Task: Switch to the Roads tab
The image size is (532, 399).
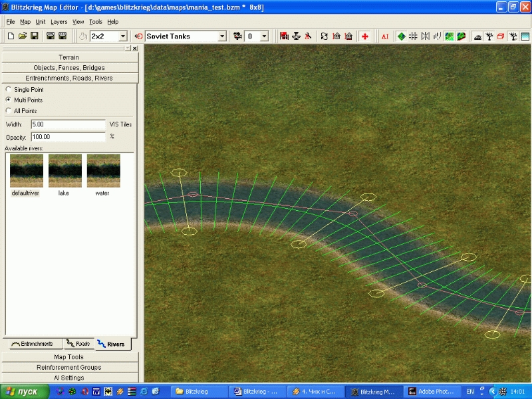Action: pos(78,344)
